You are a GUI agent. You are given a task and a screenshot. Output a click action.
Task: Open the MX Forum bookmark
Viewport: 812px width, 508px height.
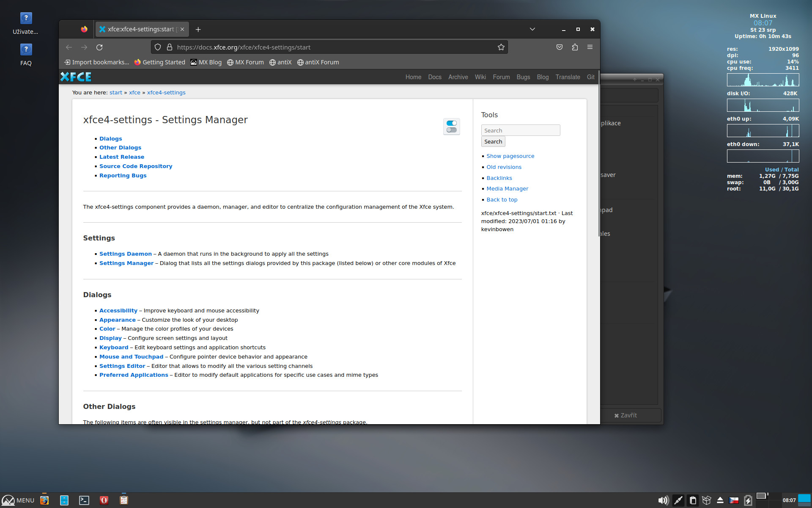coord(245,62)
